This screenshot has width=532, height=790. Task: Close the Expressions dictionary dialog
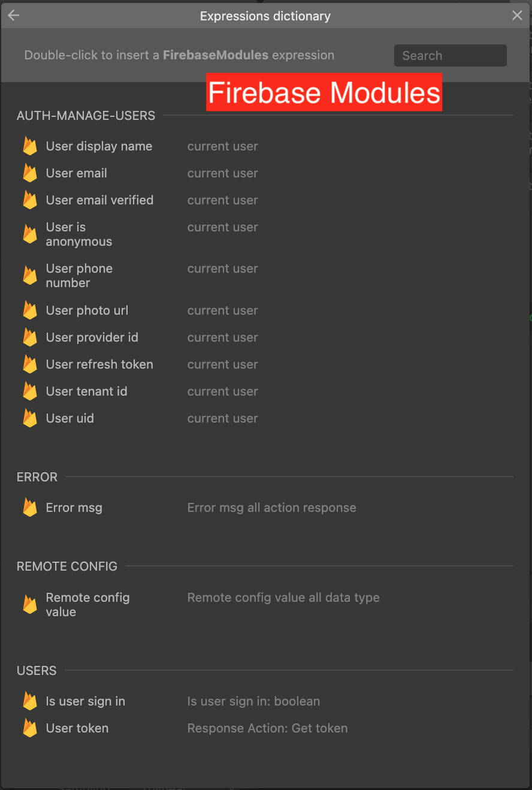click(x=517, y=16)
